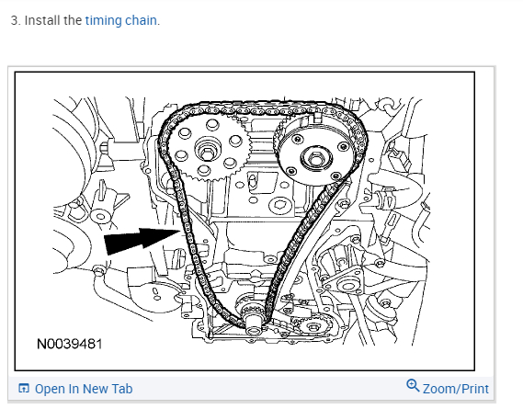Click the diagram code N0039481 label
This screenshot has height=420, width=523.
[x=69, y=344]
